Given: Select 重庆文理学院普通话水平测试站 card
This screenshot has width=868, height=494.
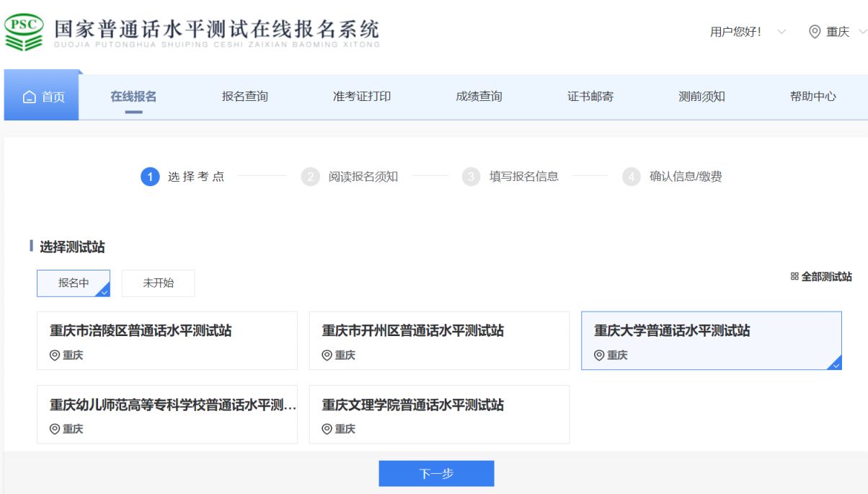Looking at the screenshot, I should click(439, 414).
